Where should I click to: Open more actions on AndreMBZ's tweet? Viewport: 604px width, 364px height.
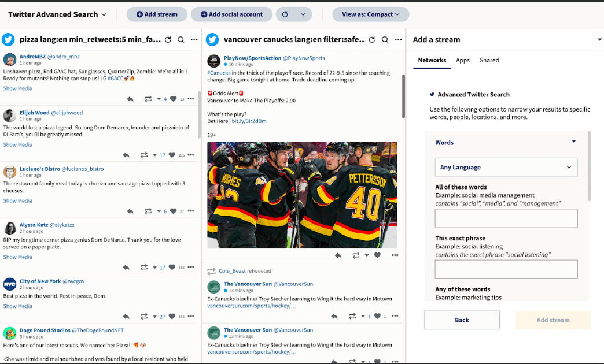point(191,99)
